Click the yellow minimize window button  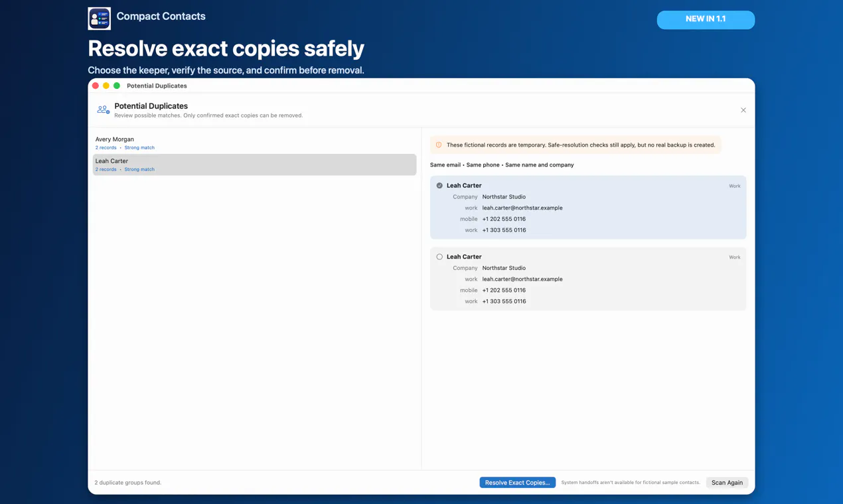coord(106,86)
